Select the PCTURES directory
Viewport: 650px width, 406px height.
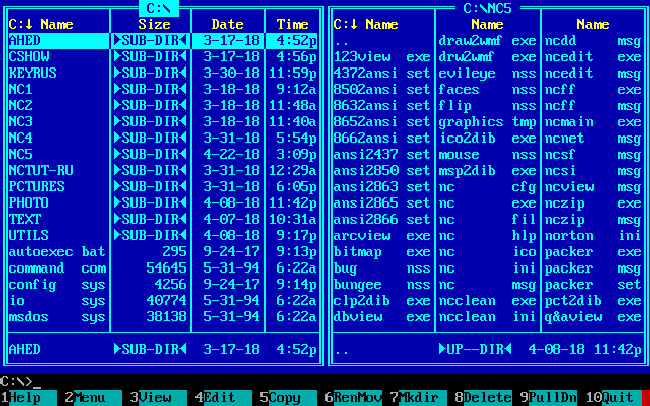163,187
